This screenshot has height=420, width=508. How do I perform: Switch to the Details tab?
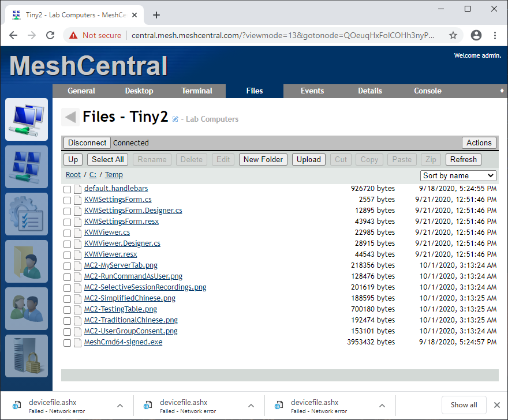370,91
